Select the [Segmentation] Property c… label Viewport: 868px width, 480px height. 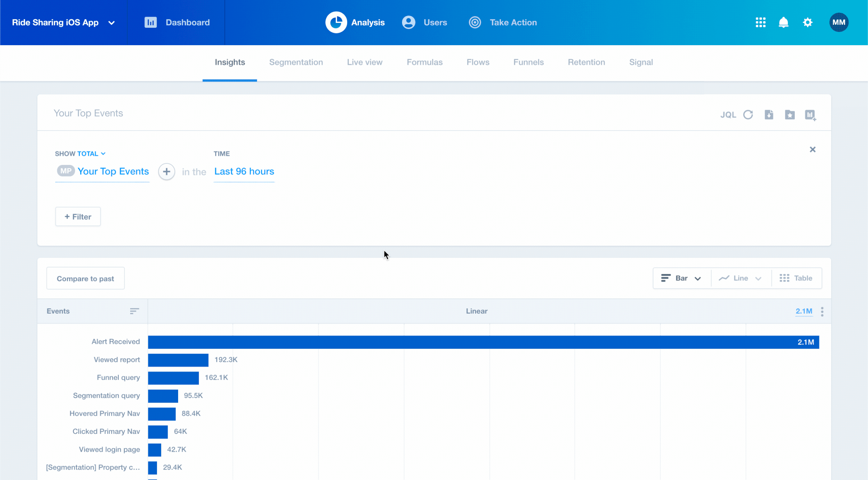(93, 467)
